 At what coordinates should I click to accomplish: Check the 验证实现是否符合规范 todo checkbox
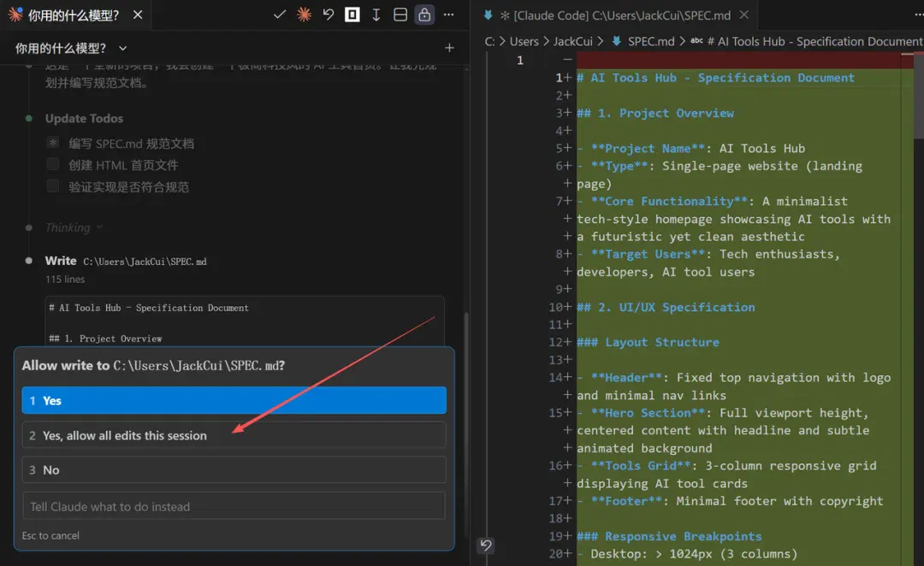tap(53, 186)
